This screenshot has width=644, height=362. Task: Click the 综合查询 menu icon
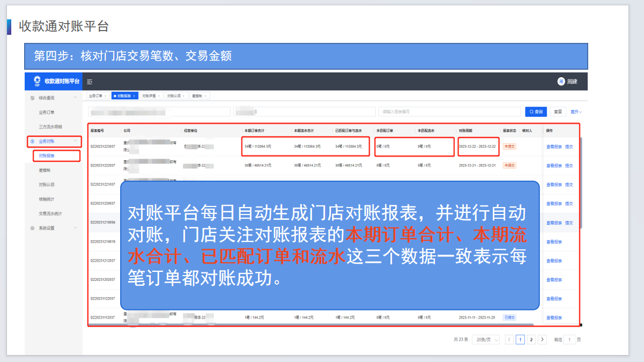(x=33, y=98)
